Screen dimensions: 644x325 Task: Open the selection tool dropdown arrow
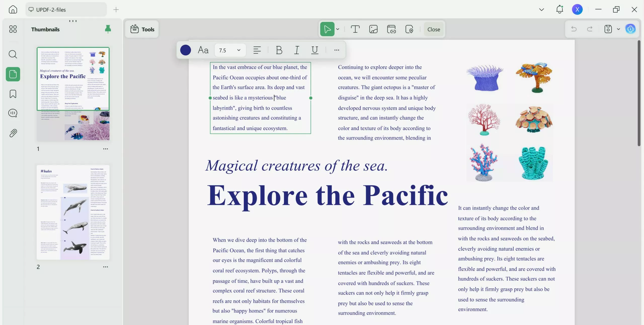point(337,29)
